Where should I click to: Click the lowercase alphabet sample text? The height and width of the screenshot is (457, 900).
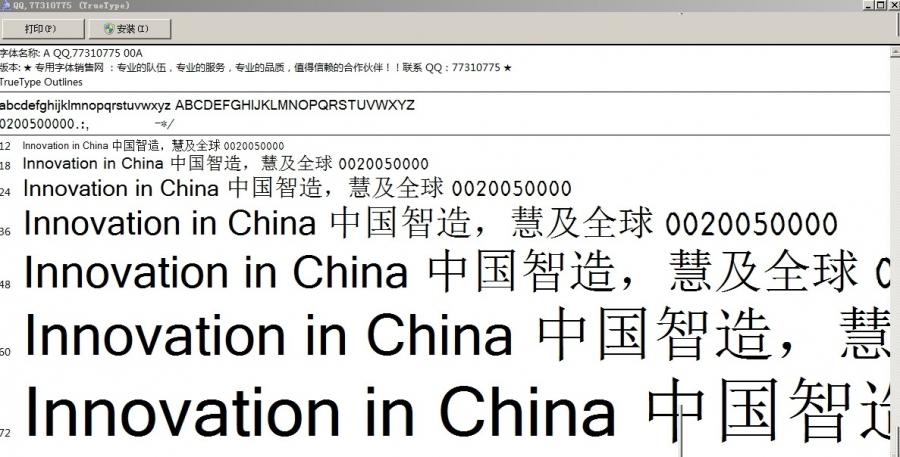click(x=85, y=105)
